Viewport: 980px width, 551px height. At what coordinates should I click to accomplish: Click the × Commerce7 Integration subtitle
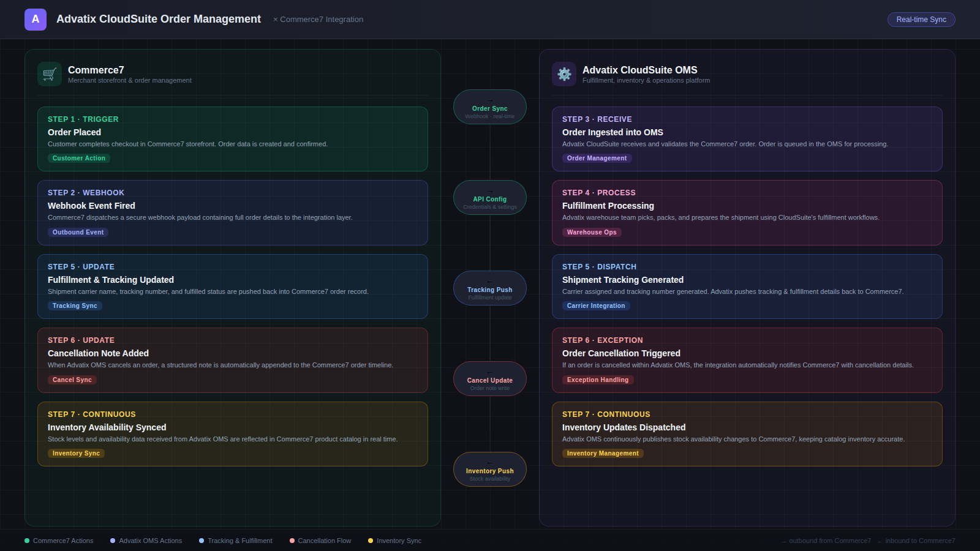tap(318, 20)
